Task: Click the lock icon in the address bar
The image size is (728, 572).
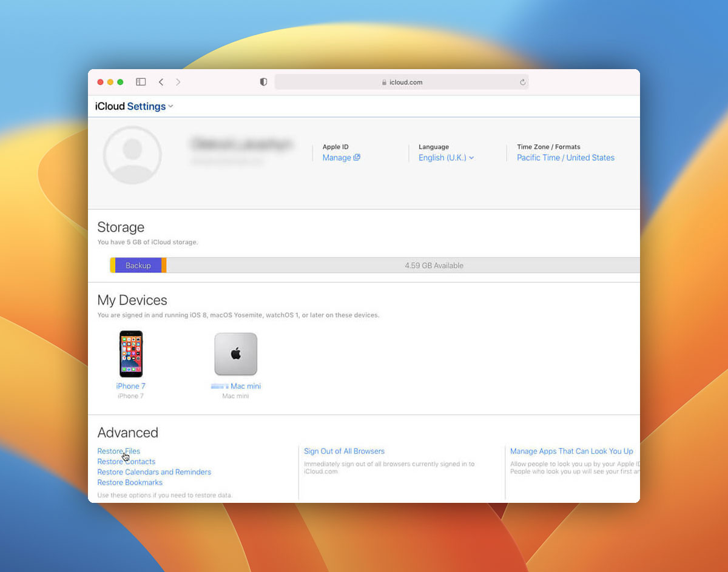Action: (384, 82)
